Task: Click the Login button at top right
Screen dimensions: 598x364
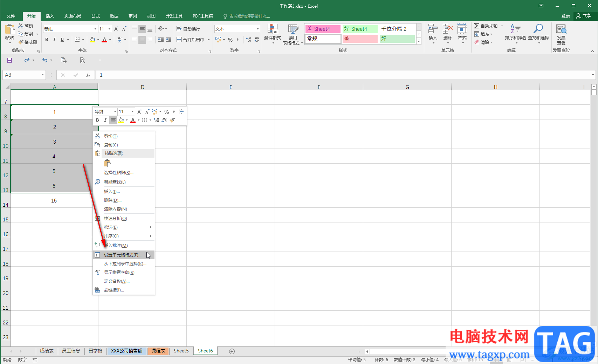Action: point(565,16)
